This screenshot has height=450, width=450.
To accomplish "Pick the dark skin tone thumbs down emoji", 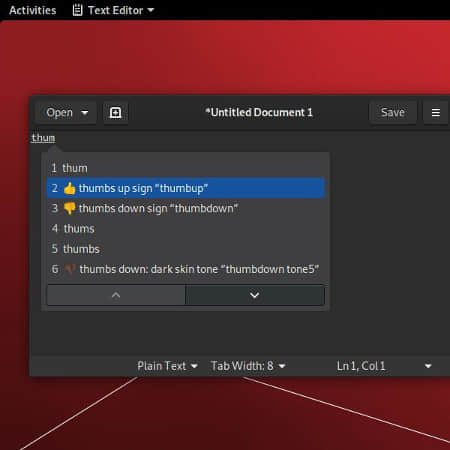I will click(x=185, y=269).
